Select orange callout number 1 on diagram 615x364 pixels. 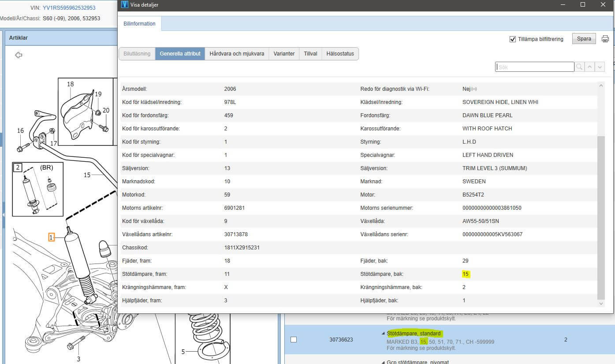(51, 238)
